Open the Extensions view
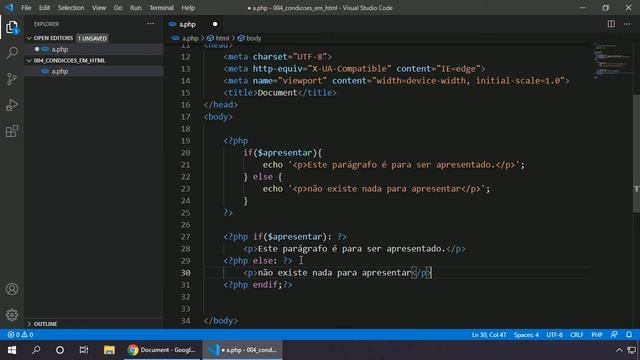The height and width of the screenshot is (360, 640). 12,131
